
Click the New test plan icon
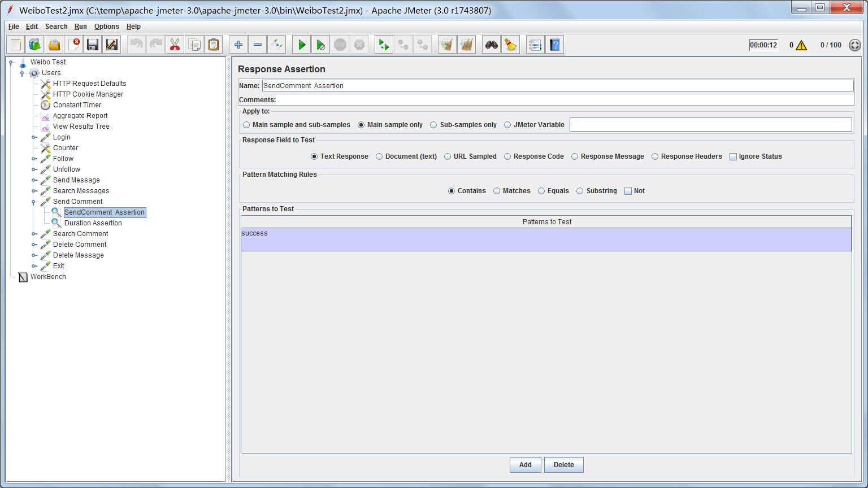point(16,45)
